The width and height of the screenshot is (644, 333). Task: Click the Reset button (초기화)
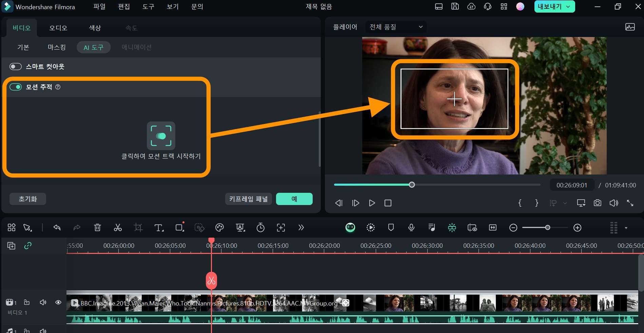point(28,199)
